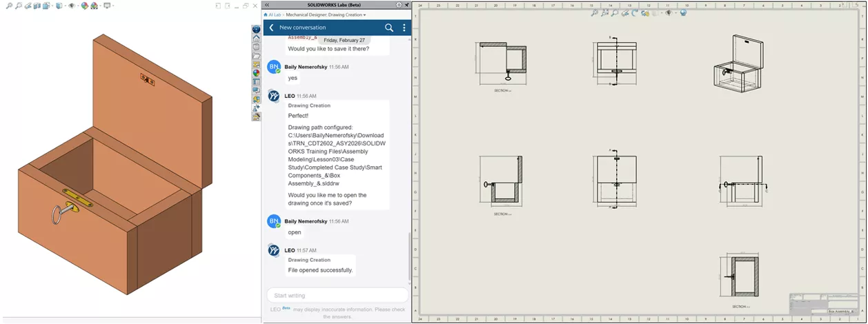Open the View Orientation icon in the model view toolbar
The width and height of the screenshot is (868, 324).
pyautogui.click(x=46, y=6)
